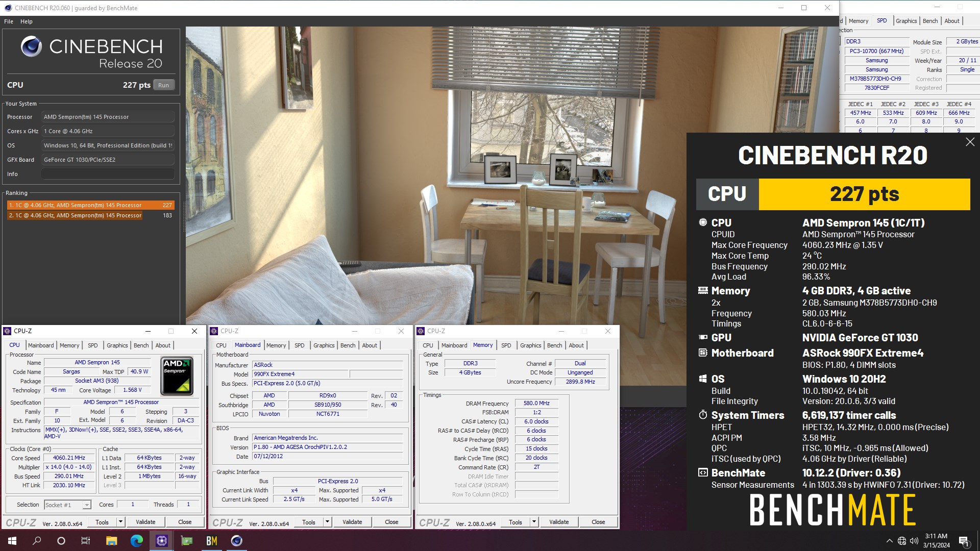Click GPU icon in BenchMate panel
This screenshot has height=551, width=980.
[x=703, y=338]
